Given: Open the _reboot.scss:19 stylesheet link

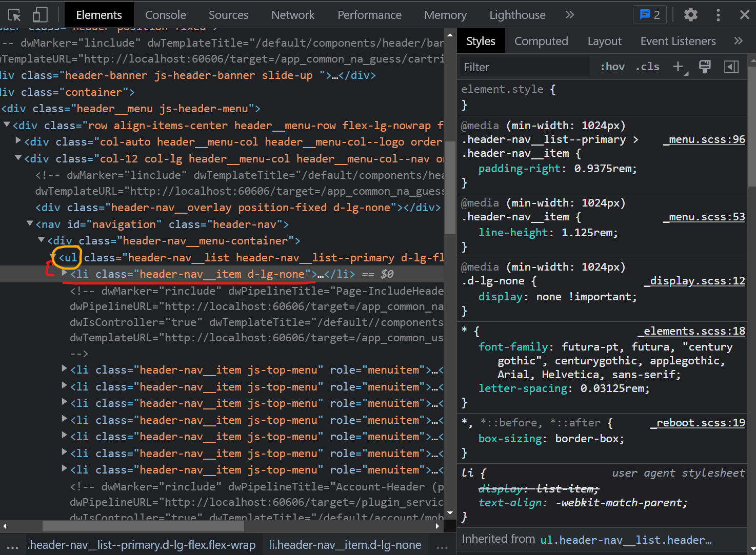Looking at the screenshot, I should pos(698,422).
